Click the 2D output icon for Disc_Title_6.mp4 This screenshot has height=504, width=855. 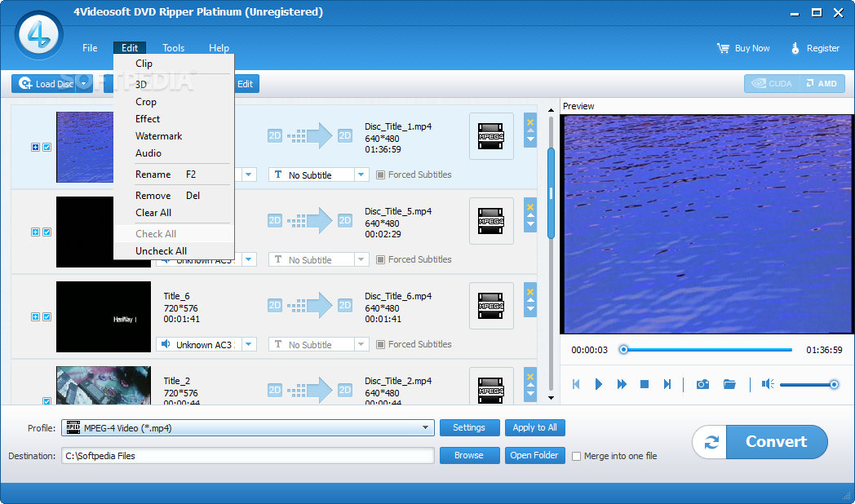point(344,305)
